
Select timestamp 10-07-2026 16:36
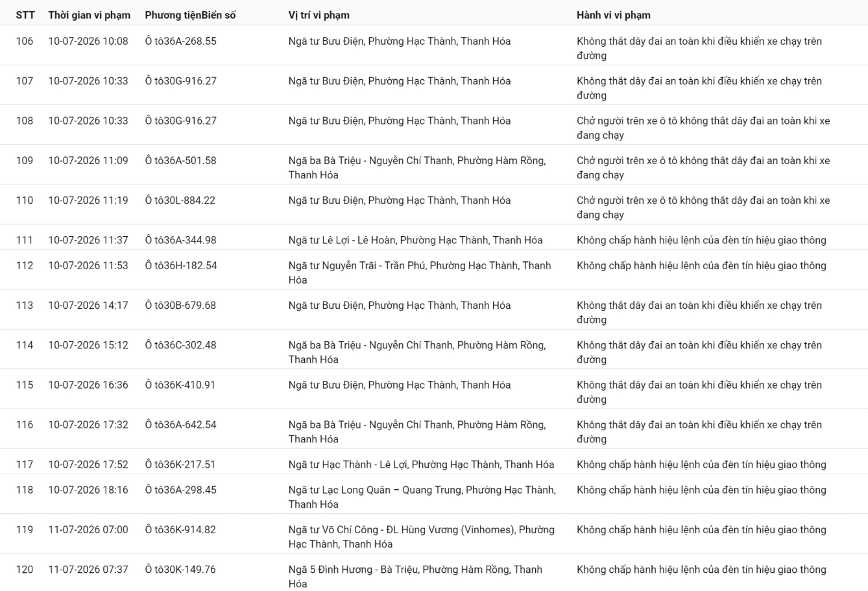pyautogui.click(x=88, y=385)
